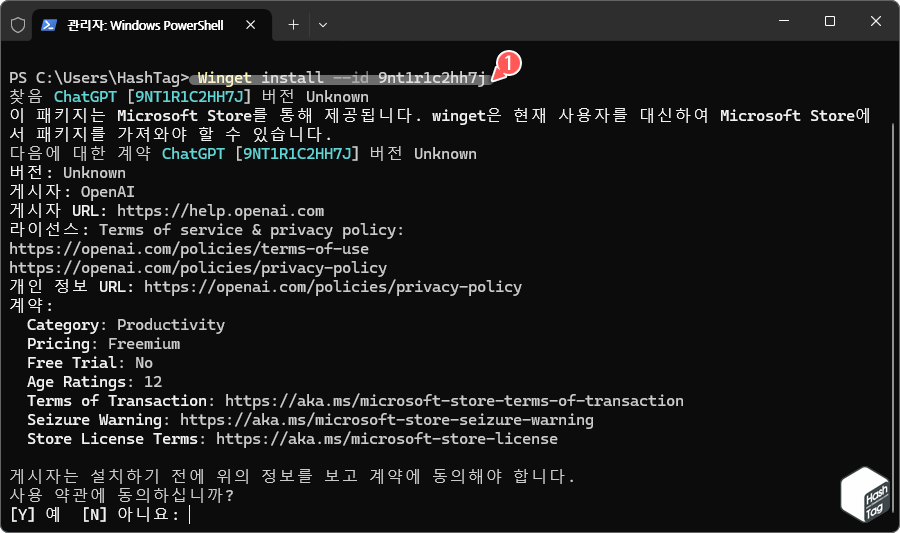The image size is (900, 533).
Task: Click the '[N] 아니요:' option text
Action: point(130,513)
